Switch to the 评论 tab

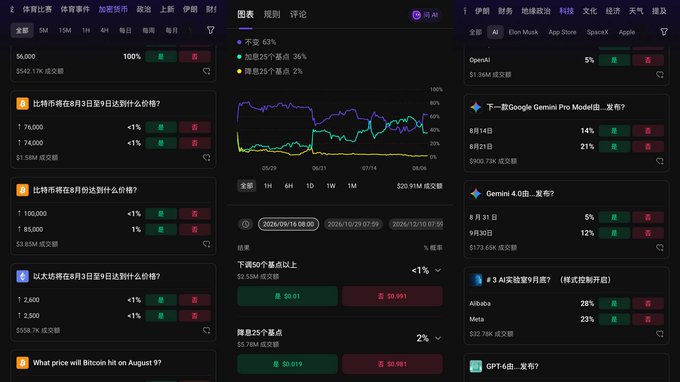(x=298, y=15)
